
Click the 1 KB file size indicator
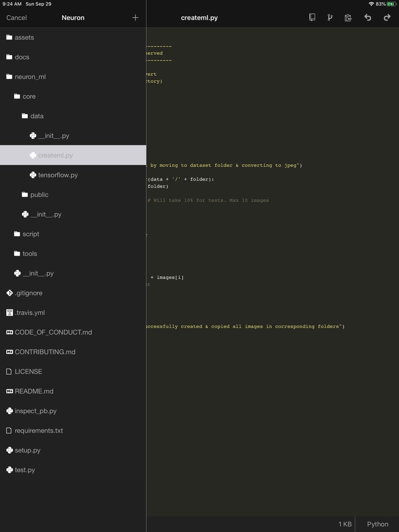[x=345, y=524]
